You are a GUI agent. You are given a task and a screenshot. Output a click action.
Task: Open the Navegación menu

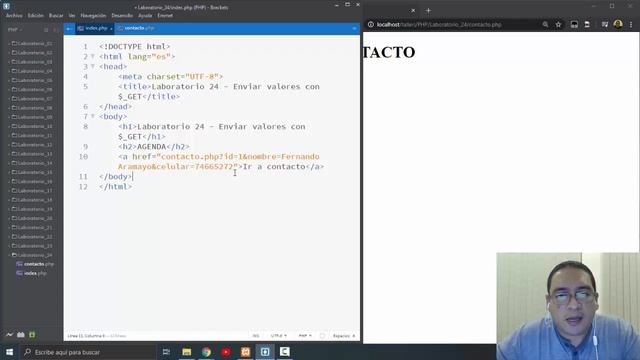coord(93,16)
